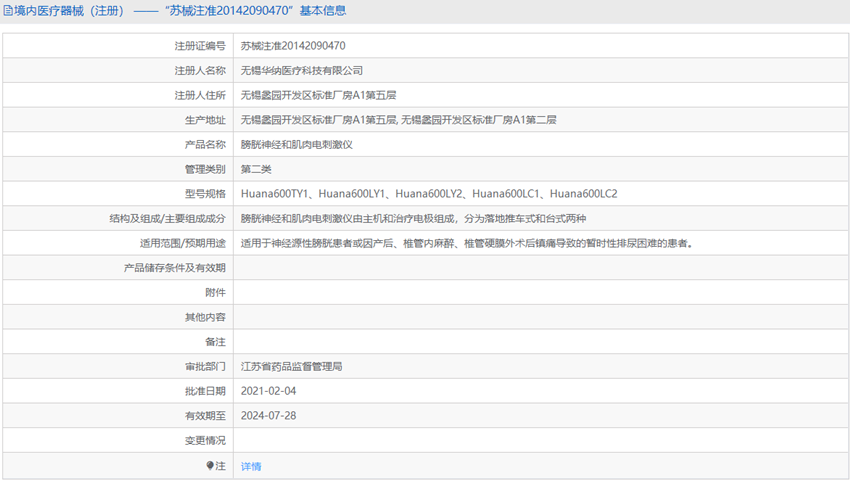Click the 有效期至 label
Image resolution: width=850 pixels, height=483 pixels.
205,416
